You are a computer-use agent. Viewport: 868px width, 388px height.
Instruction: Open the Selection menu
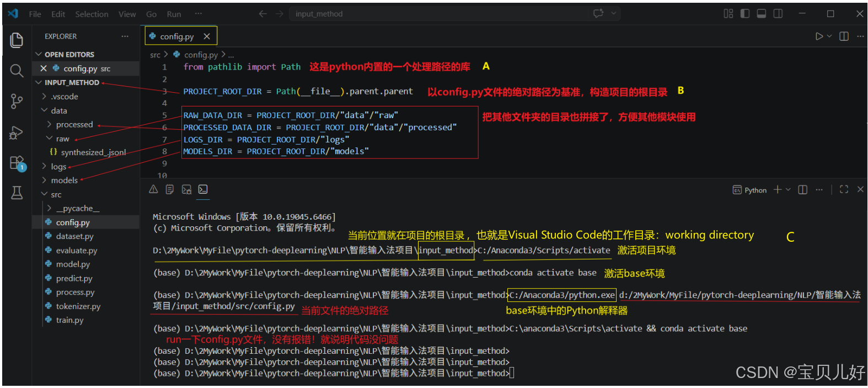[92, 14]
